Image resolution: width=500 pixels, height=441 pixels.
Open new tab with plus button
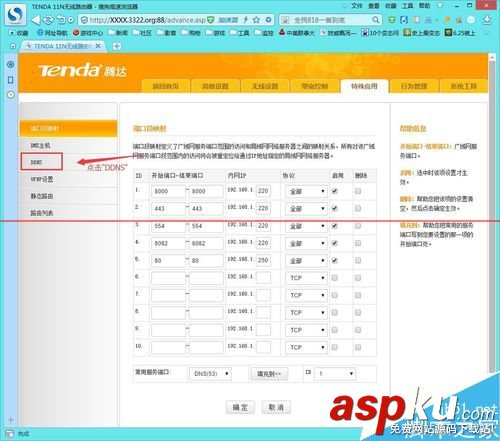[117, 46]
